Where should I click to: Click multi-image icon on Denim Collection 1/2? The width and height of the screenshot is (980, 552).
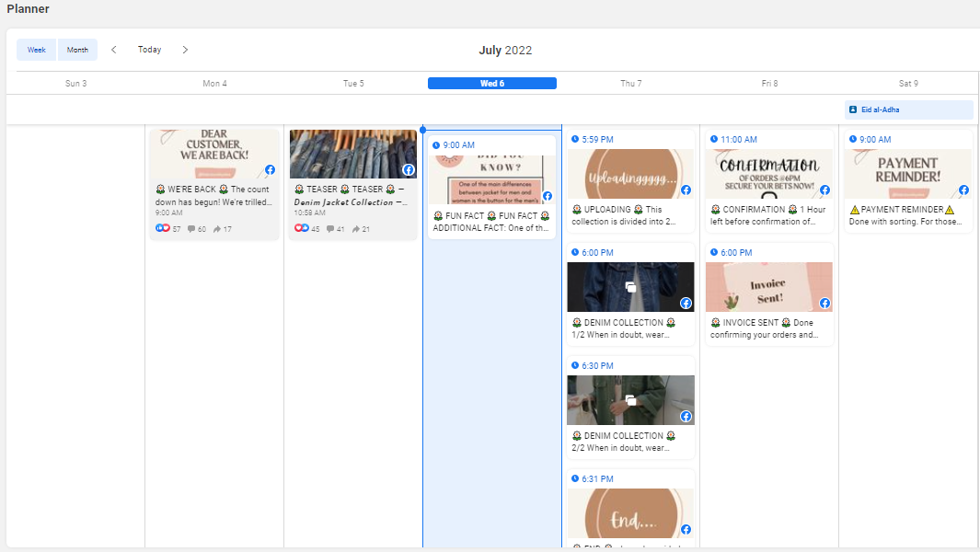pos(630,287)
